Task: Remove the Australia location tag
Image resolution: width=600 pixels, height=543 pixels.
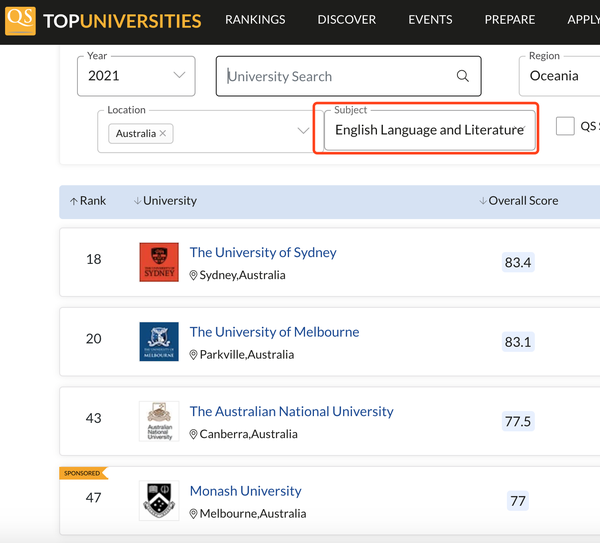Action: pos(163,133)
